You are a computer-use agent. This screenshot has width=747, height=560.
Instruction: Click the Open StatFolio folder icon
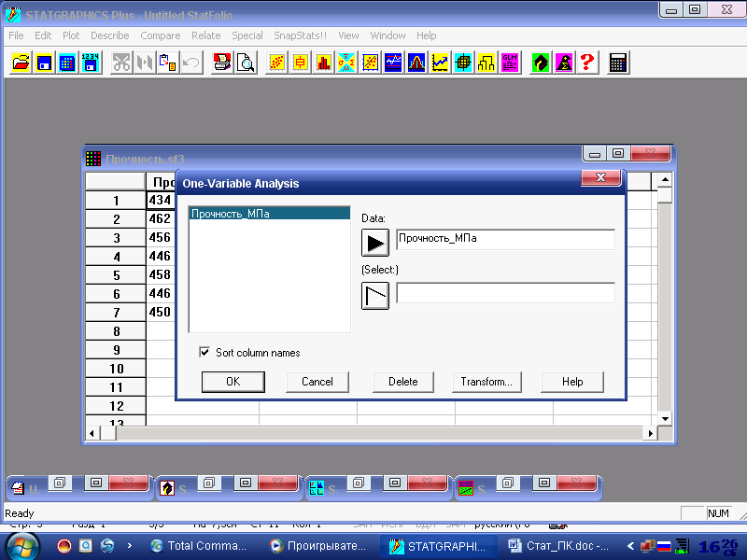(x=21, y=63)
